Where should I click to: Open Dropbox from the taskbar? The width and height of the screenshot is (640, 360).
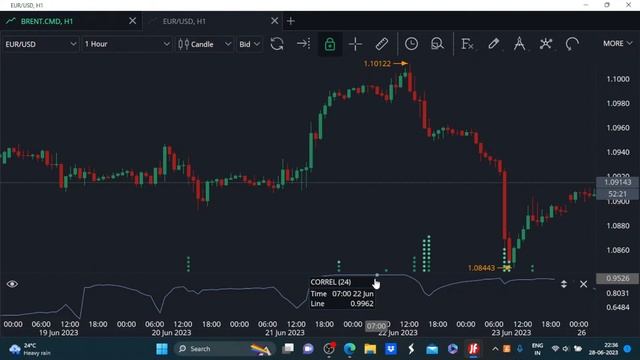(391, 349)
